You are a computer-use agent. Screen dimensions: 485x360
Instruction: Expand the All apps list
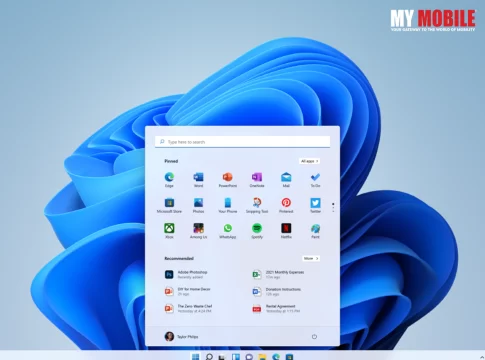309,161
